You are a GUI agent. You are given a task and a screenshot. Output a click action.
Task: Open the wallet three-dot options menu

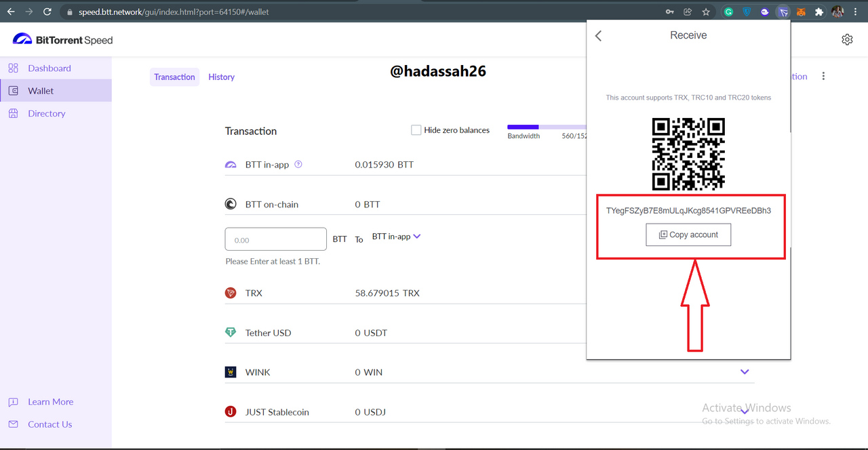click(x=823, y=77)
